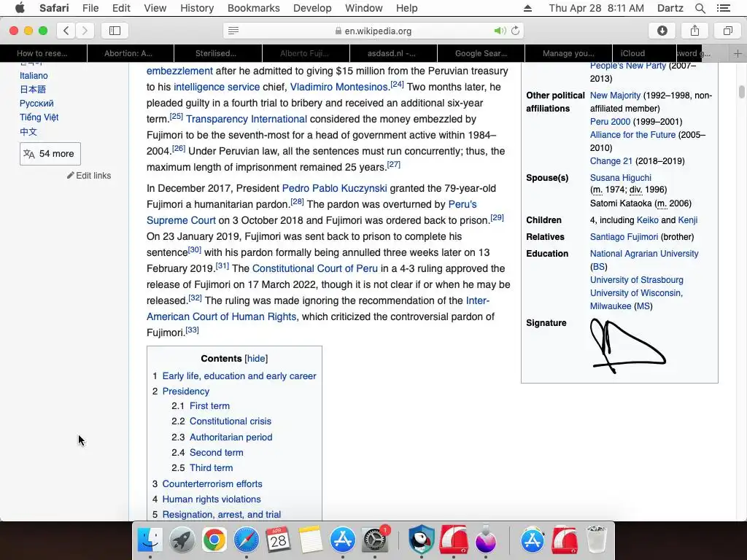Switch to the iCloud tab

632,53
